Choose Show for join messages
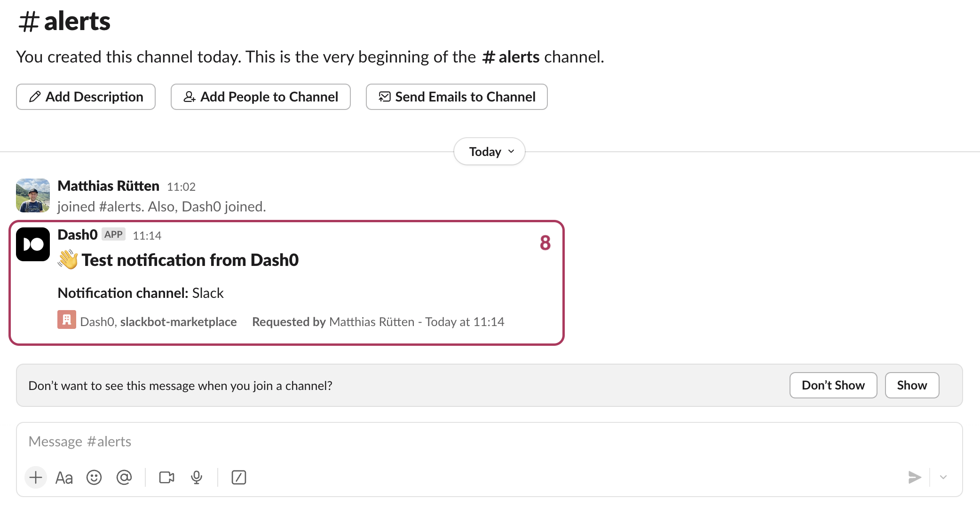Screen dimensions: 980x514 coord(912,385)
